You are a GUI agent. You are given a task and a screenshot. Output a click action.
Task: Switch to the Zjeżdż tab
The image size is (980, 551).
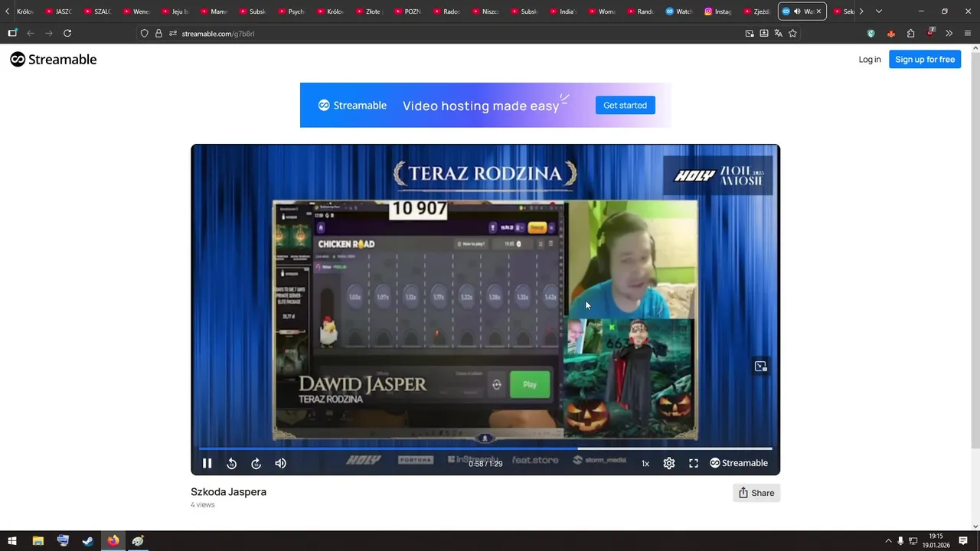tap(756, 11)
